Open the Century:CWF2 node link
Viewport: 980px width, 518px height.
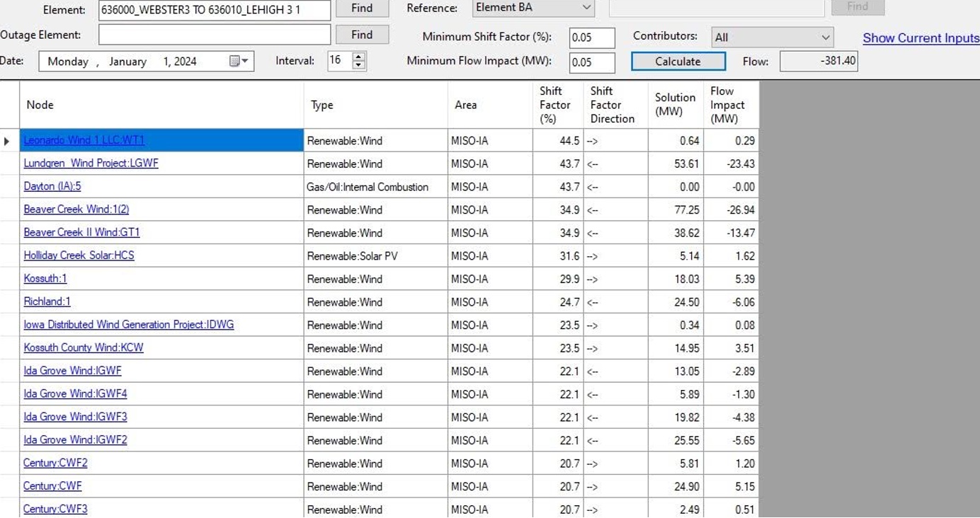[55, 463]
